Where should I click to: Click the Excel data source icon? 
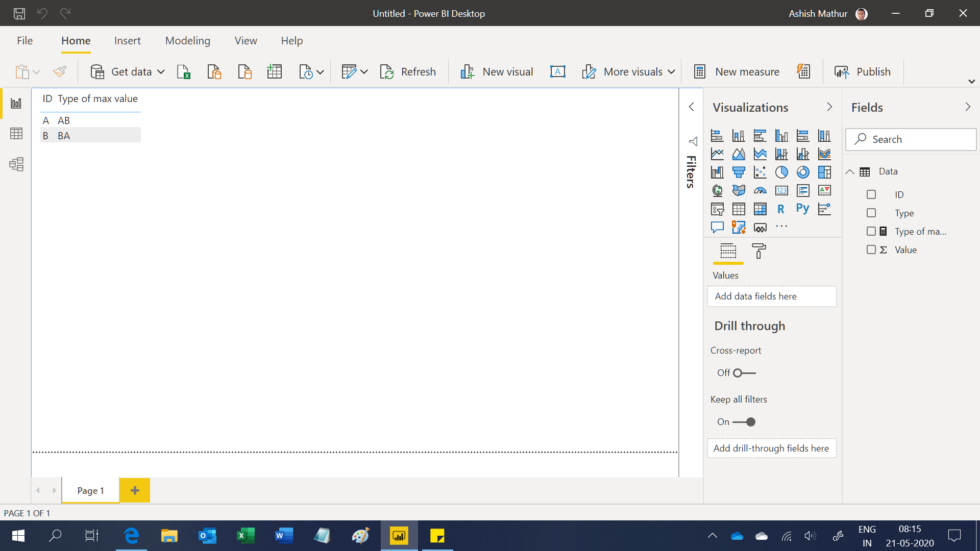pos(183,72)
